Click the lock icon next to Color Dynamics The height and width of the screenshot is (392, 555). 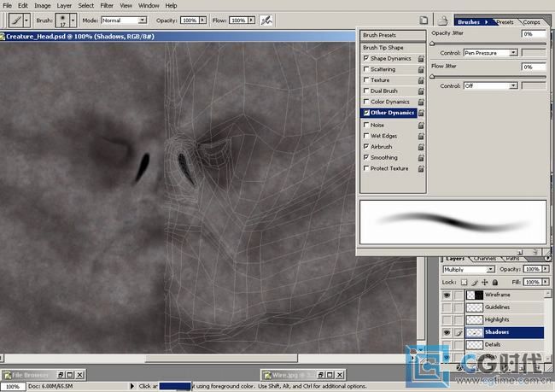click(421, 102)
